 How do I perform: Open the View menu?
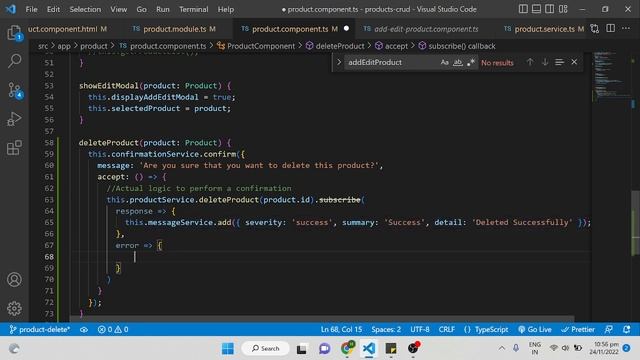(x=118, y=9)
